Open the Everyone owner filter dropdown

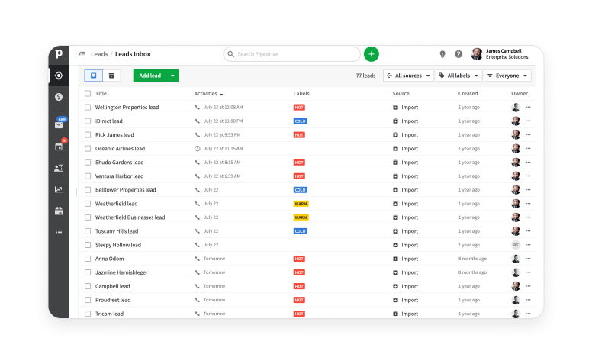click(x=507, y=76)
